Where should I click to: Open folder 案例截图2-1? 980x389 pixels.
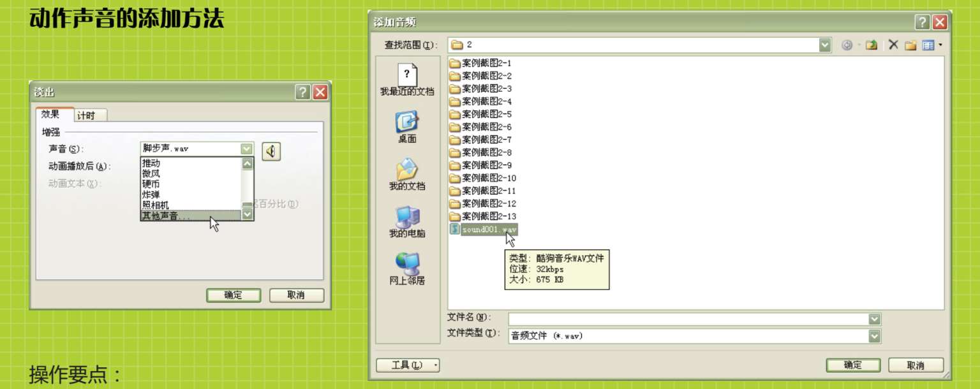click(x=480, y=63)
